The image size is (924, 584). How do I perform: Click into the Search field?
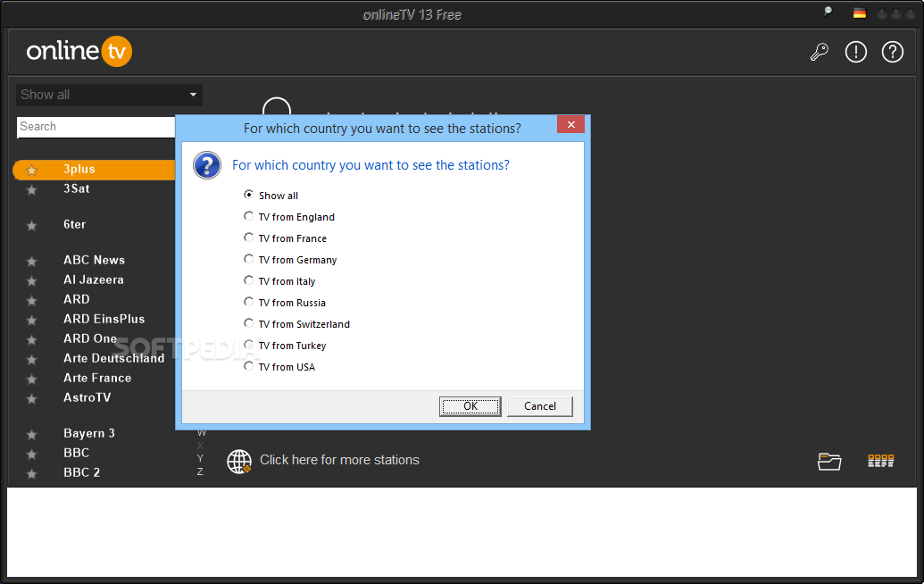tap(96, 127)
